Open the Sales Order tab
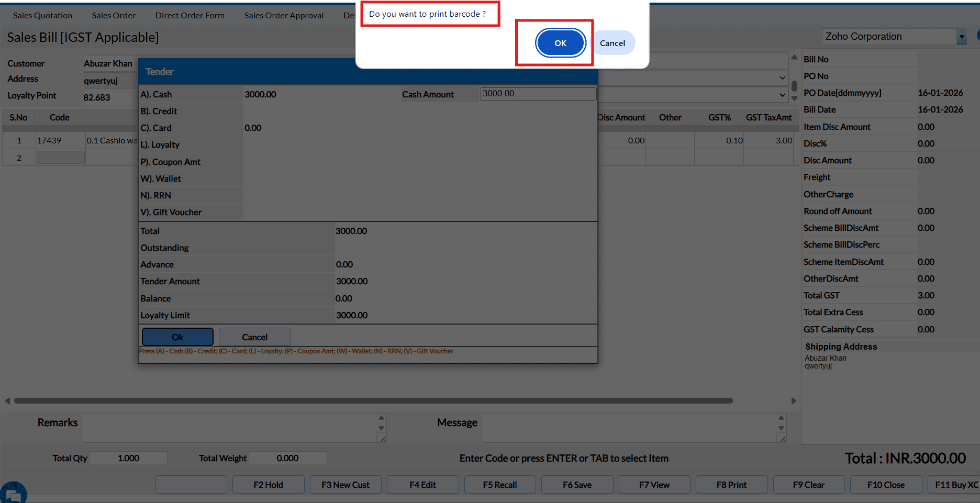 pyautogui.click(x=114, y=16)
